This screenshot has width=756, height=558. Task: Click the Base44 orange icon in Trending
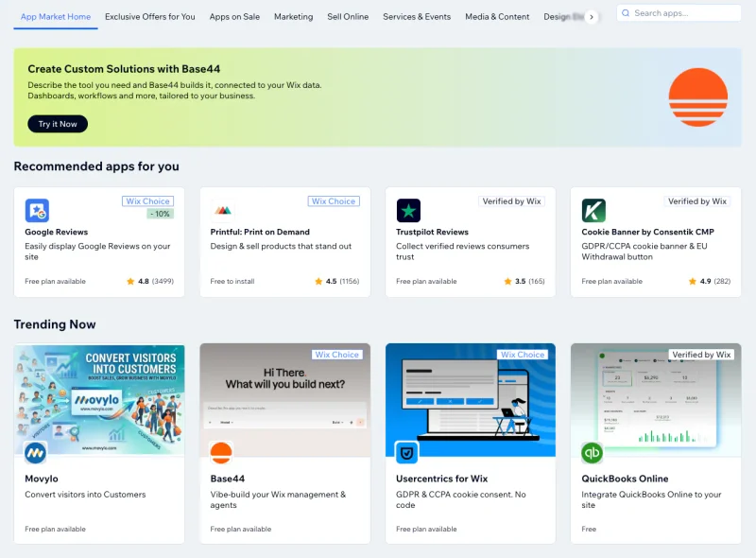(221, 453)
